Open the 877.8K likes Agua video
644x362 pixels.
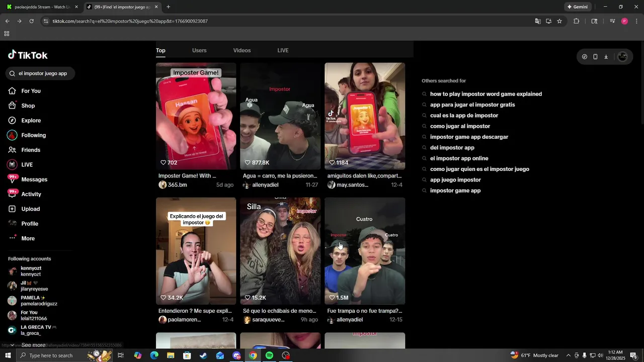coord(280,116)
